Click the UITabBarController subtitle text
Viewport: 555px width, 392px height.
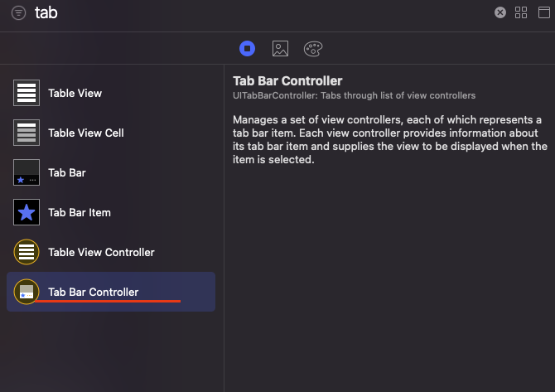click(354, 95)
